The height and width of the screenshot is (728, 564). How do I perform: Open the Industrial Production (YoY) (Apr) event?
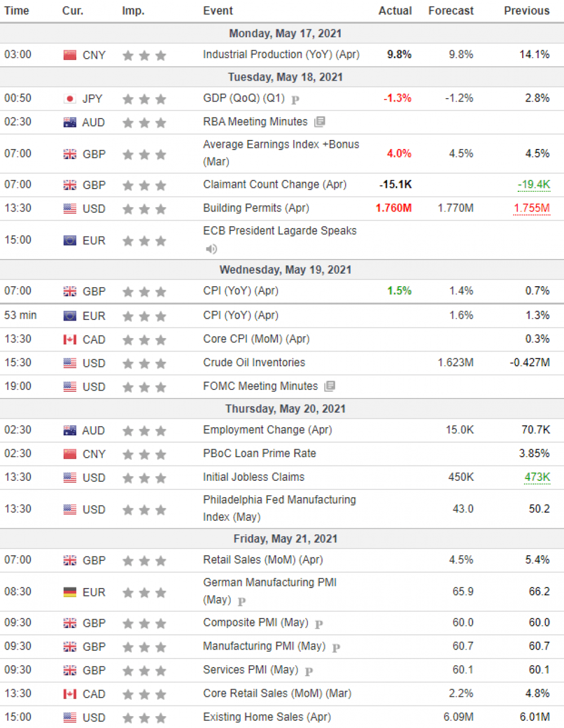(281, 55)
